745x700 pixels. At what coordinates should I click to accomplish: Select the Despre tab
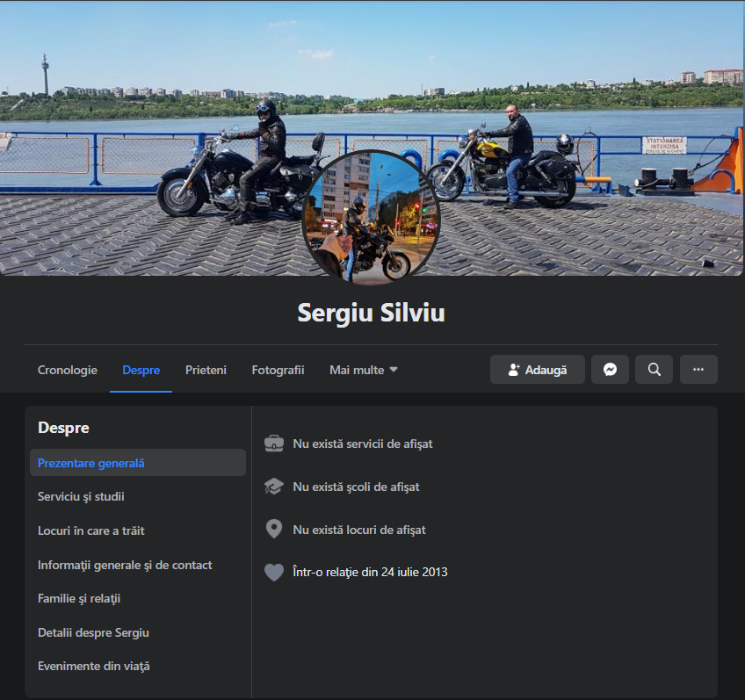pos(141,370)
